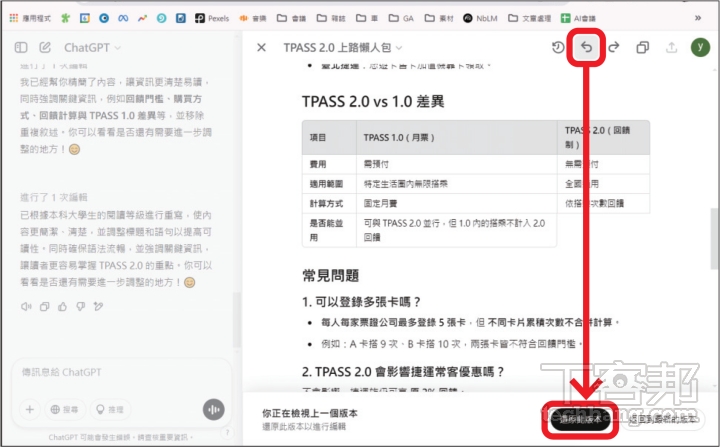
Task: Open the ChatGPT model selector dropdown
Action: (92, 47)
